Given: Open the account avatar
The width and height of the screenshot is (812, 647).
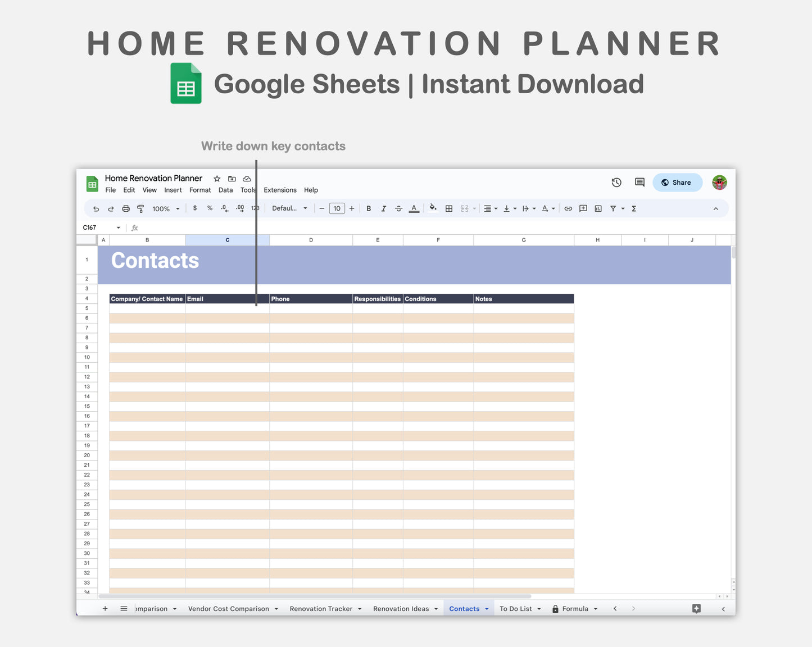Looking at the screenshot, I should point(719,183).
